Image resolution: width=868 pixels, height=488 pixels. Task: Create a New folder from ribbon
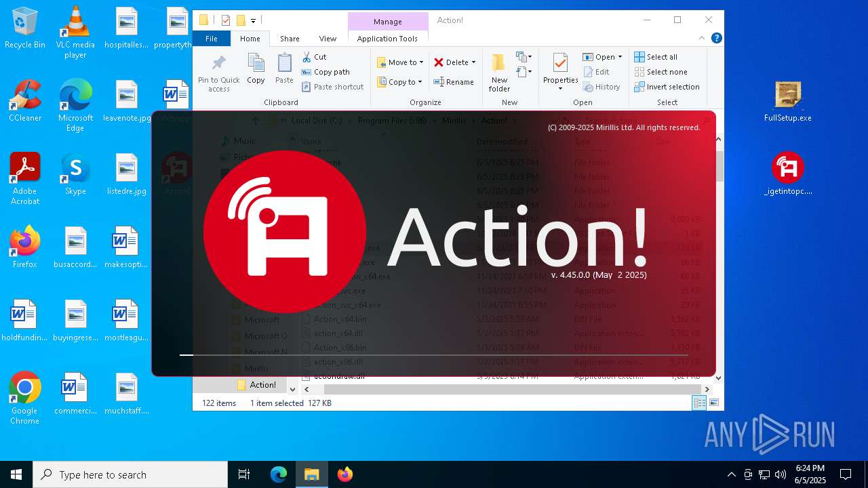[x=499, y=73]
